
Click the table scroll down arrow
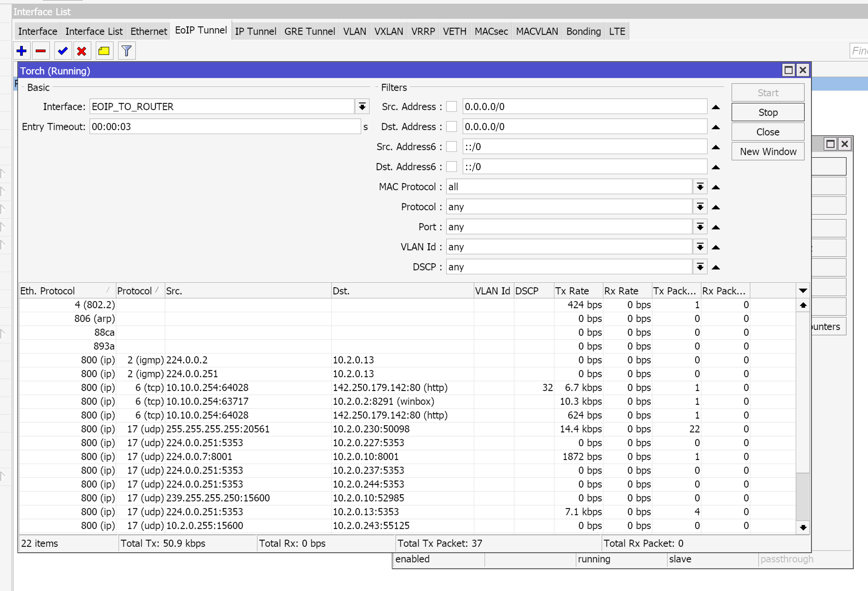[803, 527]
